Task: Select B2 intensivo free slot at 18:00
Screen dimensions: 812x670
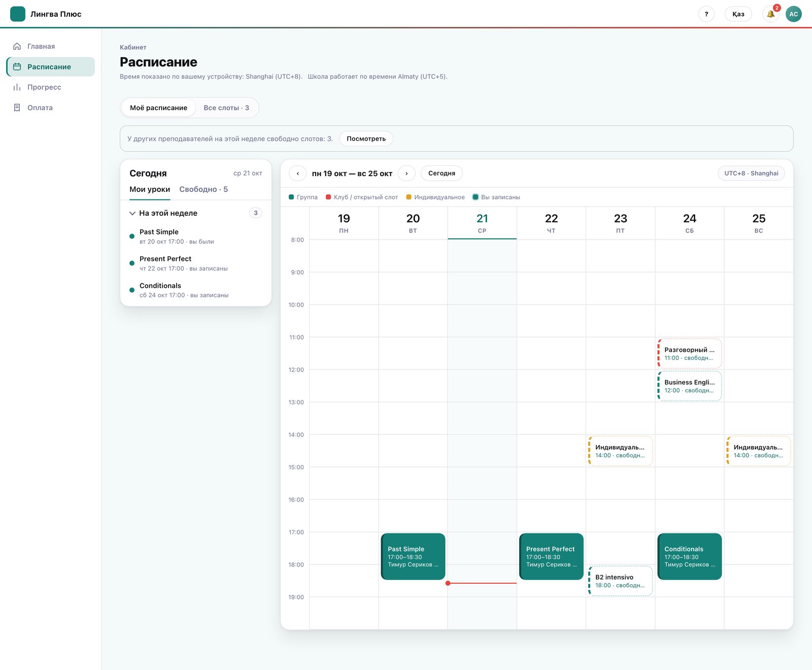Action: pyautogui.click(x=620, y=581)
